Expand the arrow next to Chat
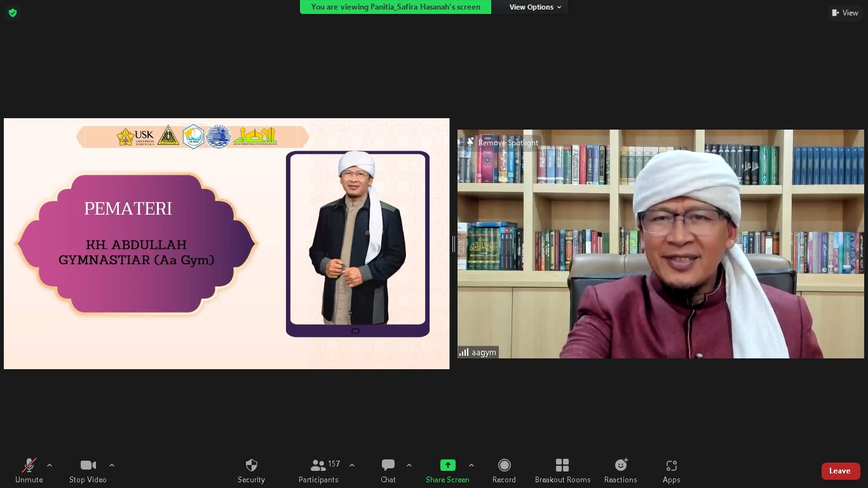The image size is (868, 488). click(x=409, y=465)
